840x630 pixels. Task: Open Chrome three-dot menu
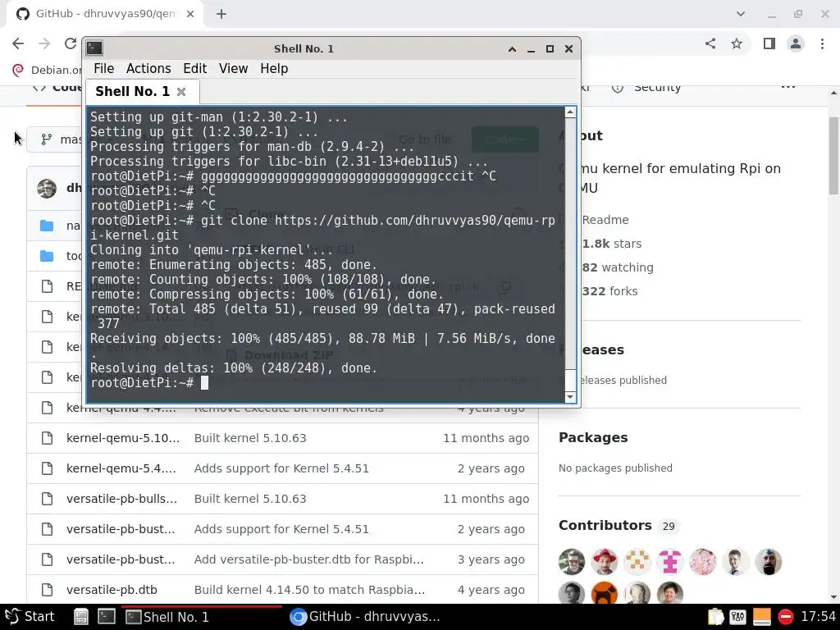pos(822,43)
